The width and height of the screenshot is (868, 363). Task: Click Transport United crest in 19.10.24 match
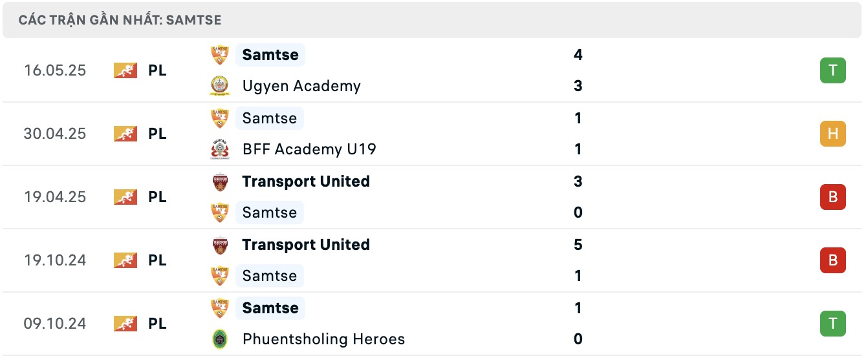pos(220,245)
